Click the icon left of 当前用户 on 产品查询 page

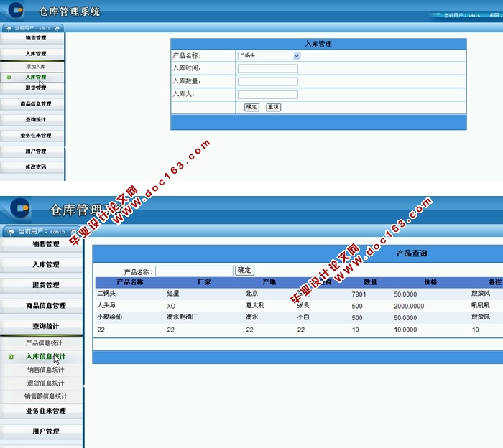pyautogui.click(x=11, y=232)
